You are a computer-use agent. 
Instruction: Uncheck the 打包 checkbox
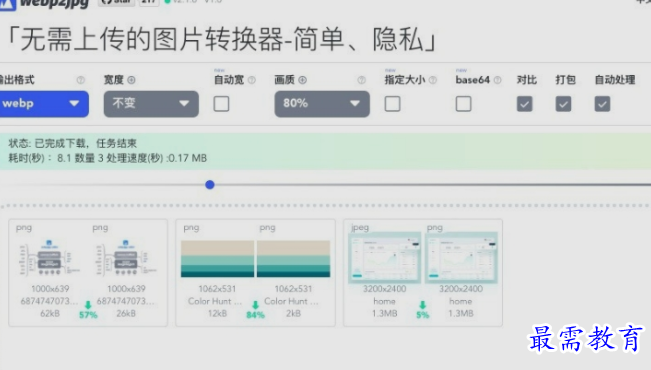563,104
